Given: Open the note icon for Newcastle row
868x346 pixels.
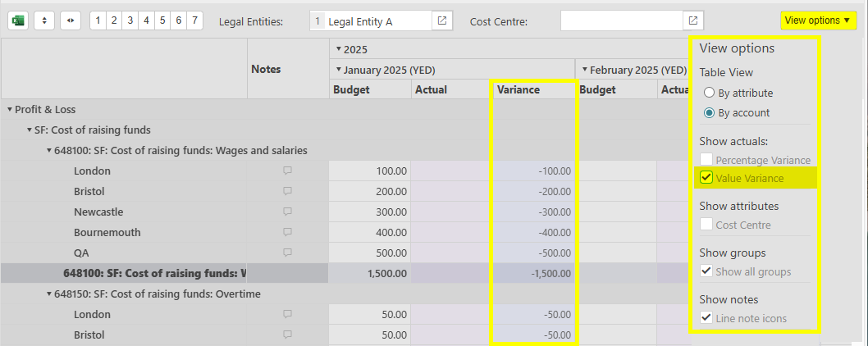Looking at the screenshot, I should click(287, 212).
